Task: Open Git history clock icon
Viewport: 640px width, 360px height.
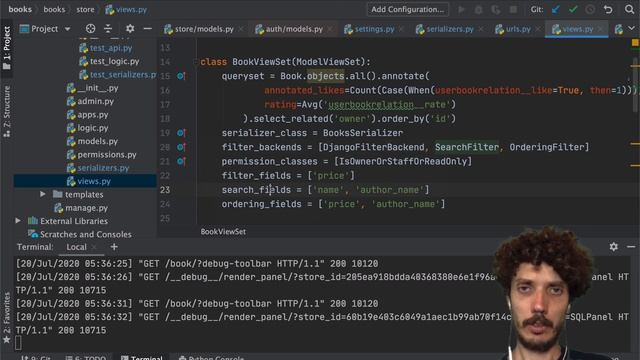Action: click(590, 9)
